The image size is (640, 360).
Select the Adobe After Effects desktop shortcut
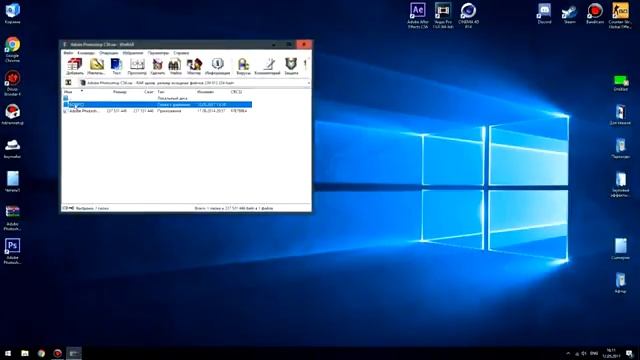pos(418,16)
